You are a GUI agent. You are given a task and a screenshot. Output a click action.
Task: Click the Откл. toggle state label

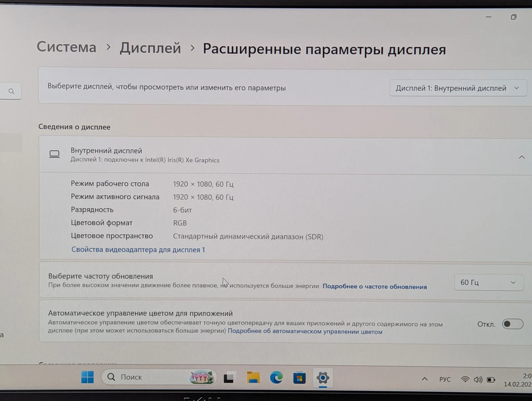click(486, 324)
